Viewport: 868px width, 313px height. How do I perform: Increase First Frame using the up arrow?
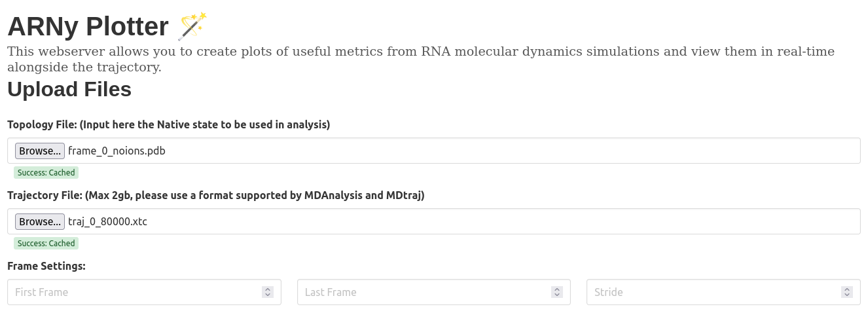pos(267,289)
